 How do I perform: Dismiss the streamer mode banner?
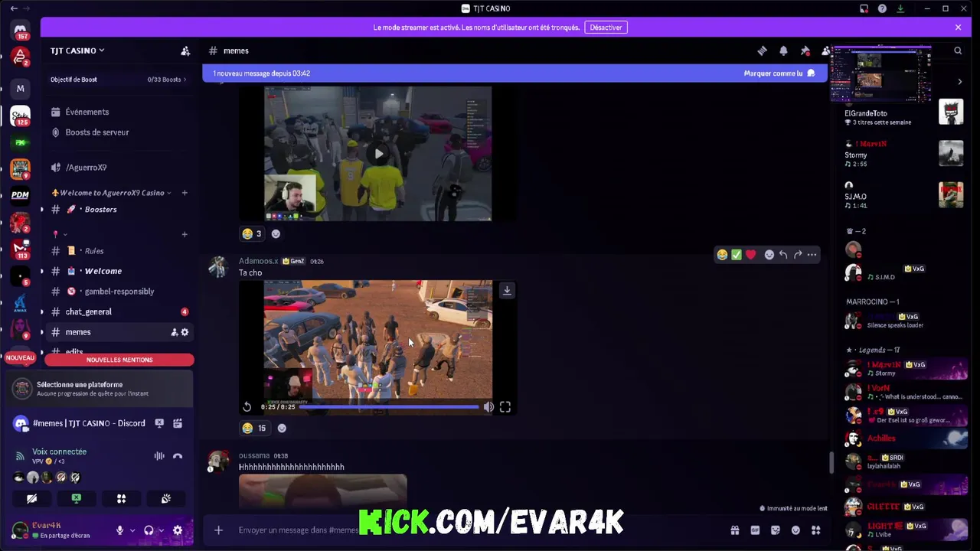958,28
